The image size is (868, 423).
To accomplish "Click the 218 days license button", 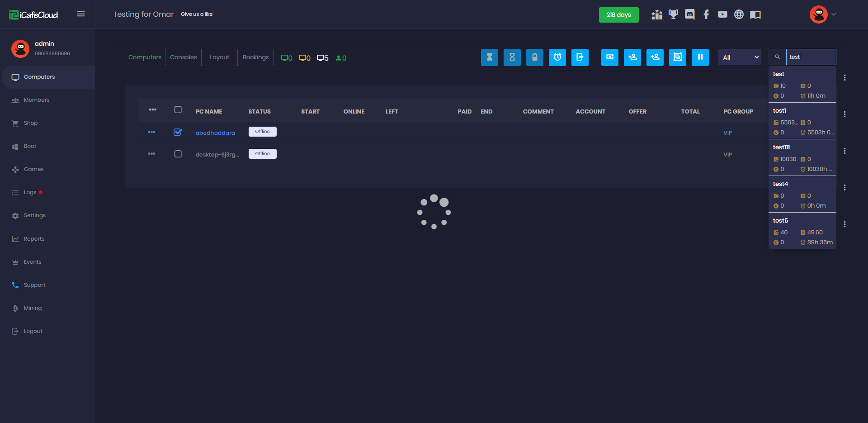I will 618,15.
